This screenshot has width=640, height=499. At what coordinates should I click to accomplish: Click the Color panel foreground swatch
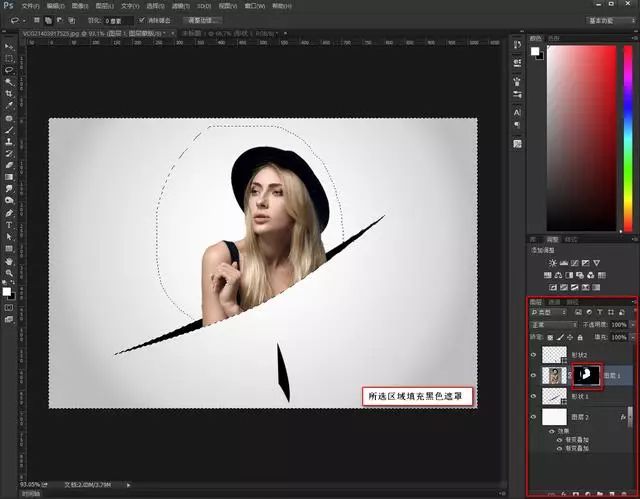535,51
